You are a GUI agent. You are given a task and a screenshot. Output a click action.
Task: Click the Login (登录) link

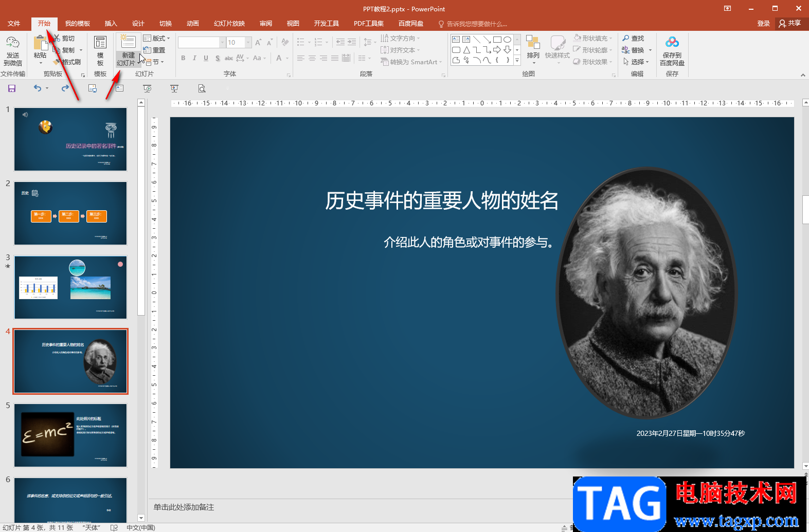[x=764, y=24]
